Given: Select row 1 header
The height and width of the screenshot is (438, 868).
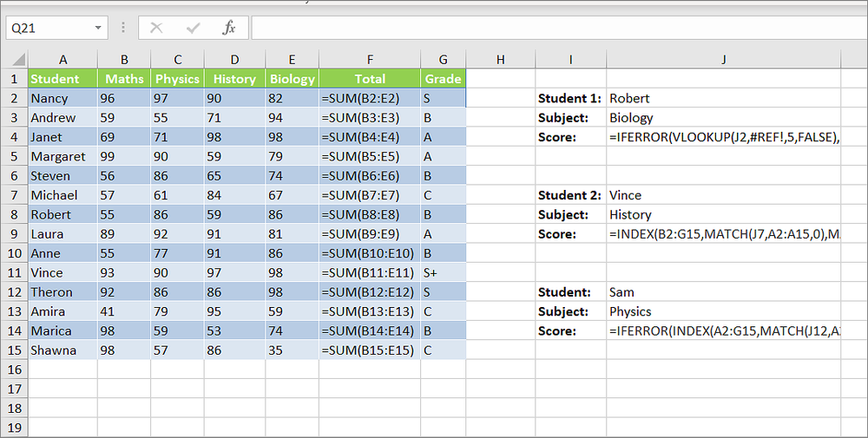Looking at the screenshot, I should click(15, 79).
